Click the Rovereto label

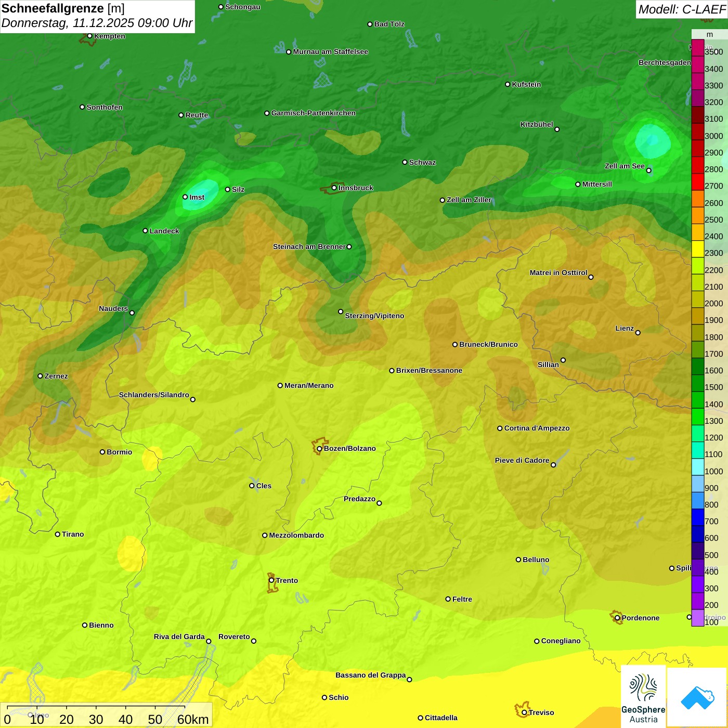pos(234,636)
